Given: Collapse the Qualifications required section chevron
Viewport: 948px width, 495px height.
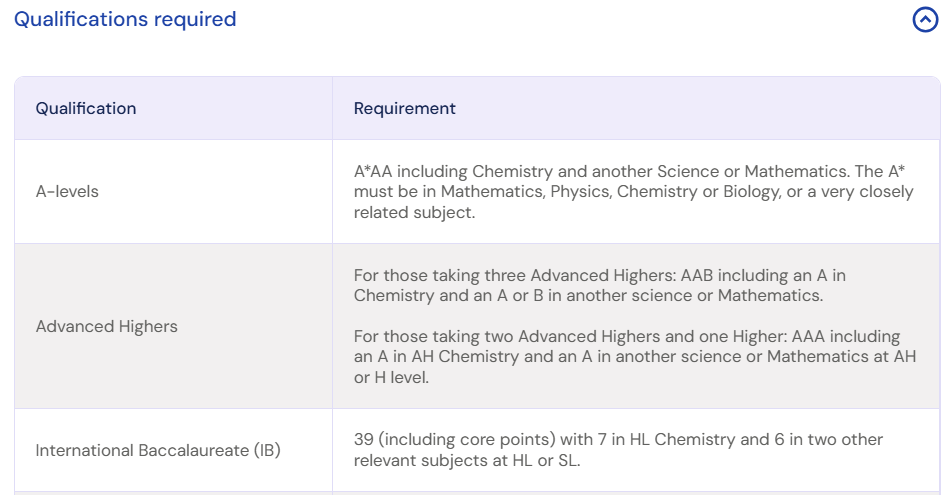Looking at the screenshot, I should point(925,19).
